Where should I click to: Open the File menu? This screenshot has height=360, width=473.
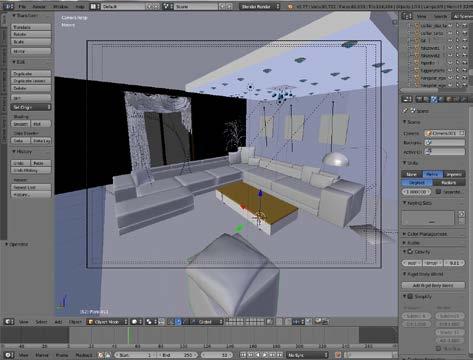click(22, 6)
